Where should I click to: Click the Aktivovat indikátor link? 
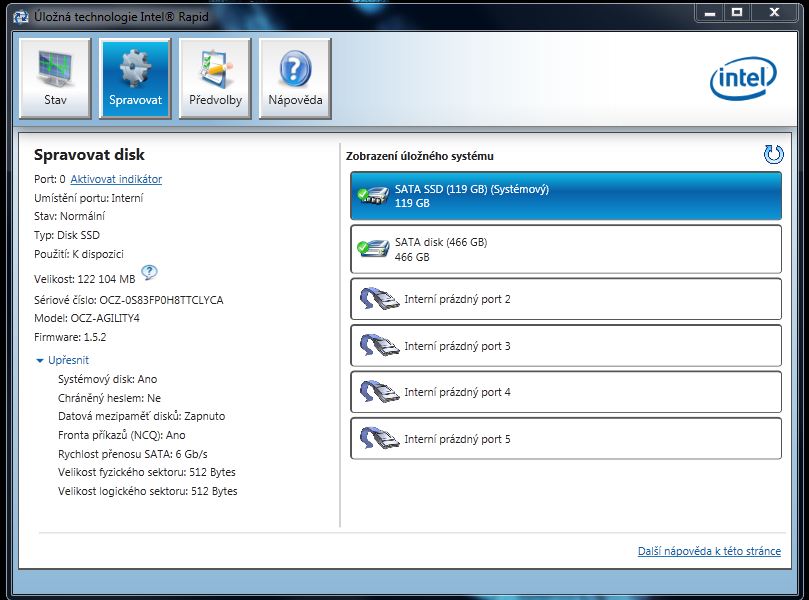coord(116,179)
